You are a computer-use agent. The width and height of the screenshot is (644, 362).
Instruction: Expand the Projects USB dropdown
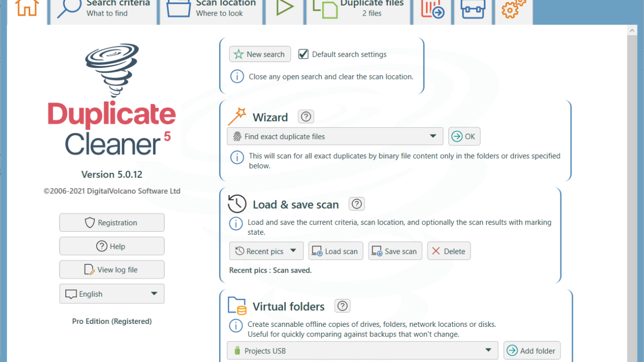[362, 350]
